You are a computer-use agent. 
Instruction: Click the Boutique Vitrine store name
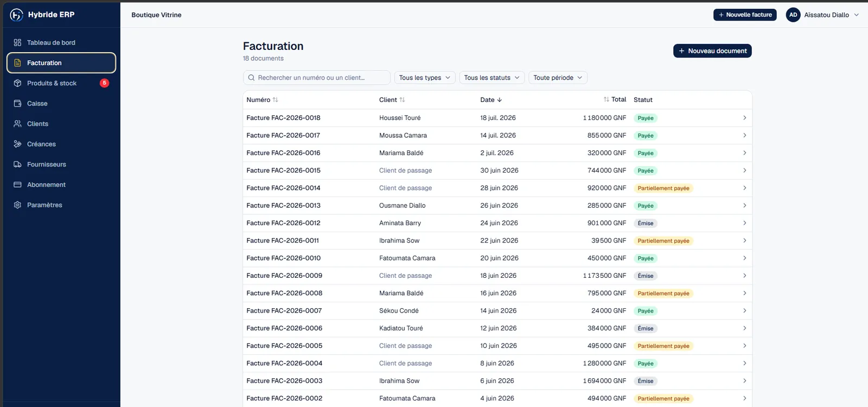click(156, 15)
